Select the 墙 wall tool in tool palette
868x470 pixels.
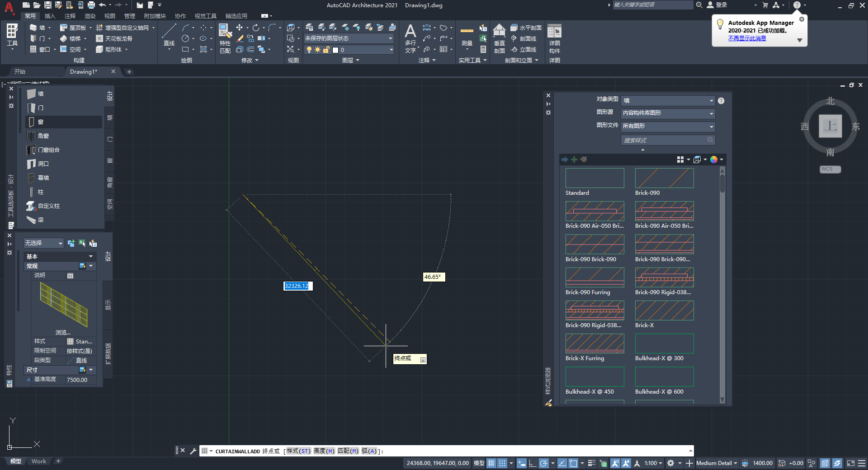[63, 94]
